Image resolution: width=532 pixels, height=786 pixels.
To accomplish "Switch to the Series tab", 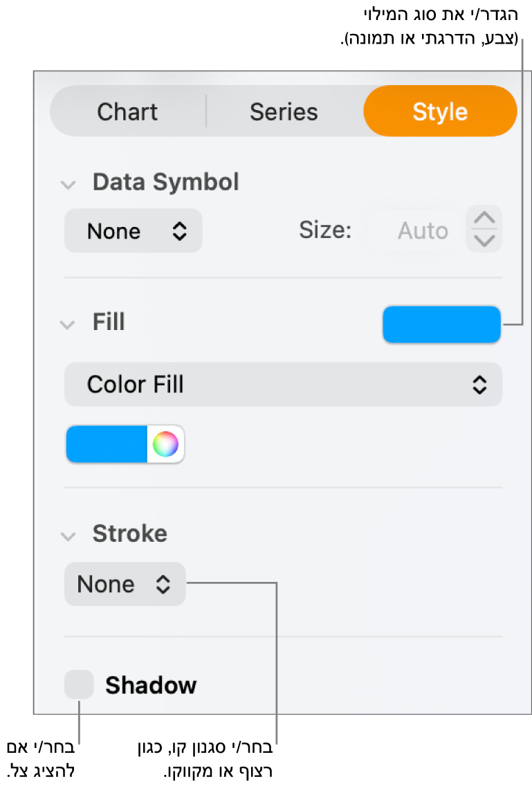I will (284, 111).
